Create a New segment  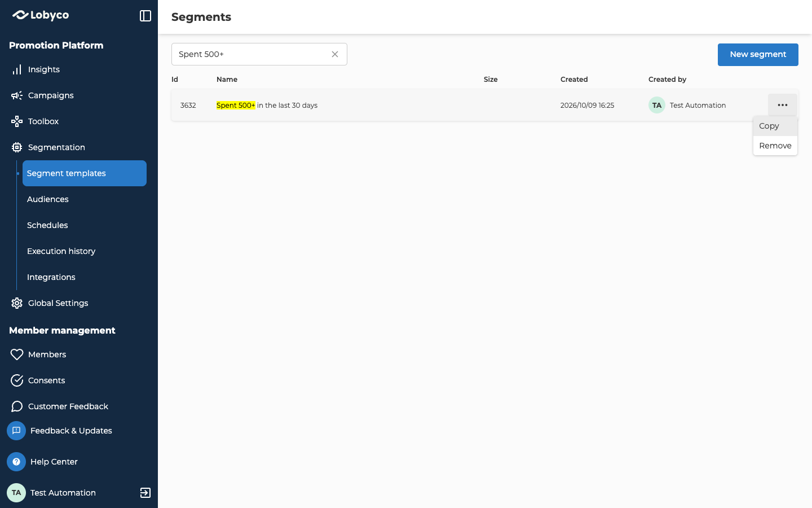pyautogui.click(x=758, y=55)
